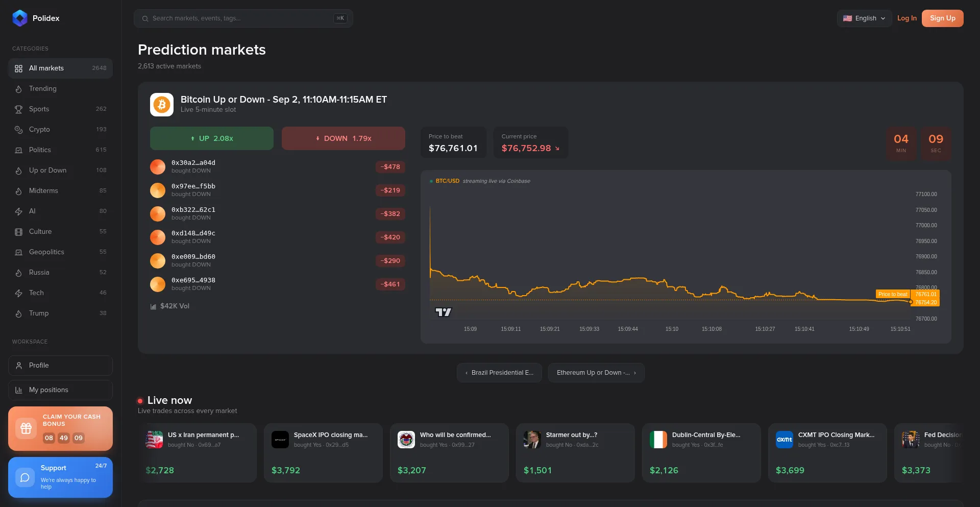Click the Midterms flame icon

(19, 191)
